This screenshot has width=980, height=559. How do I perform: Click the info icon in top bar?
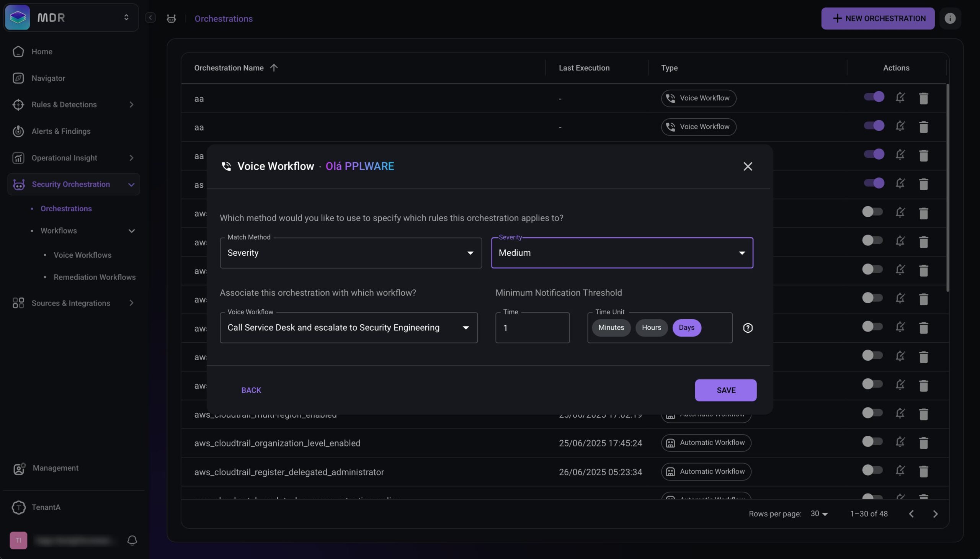(950, 18)
